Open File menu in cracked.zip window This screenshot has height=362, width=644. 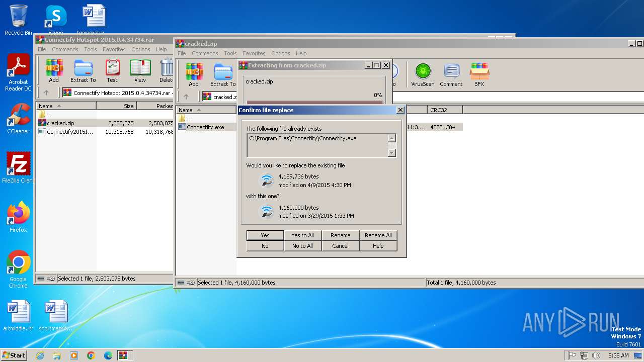coord(182,53)
